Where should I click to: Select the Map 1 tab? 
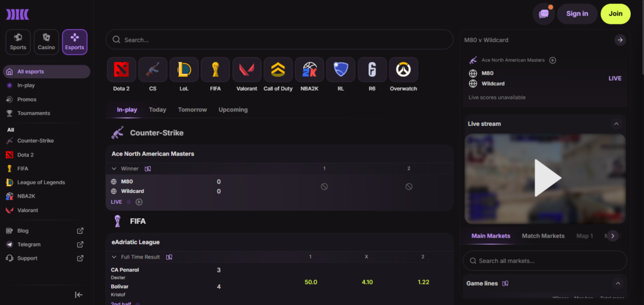(x=585, y=236)
